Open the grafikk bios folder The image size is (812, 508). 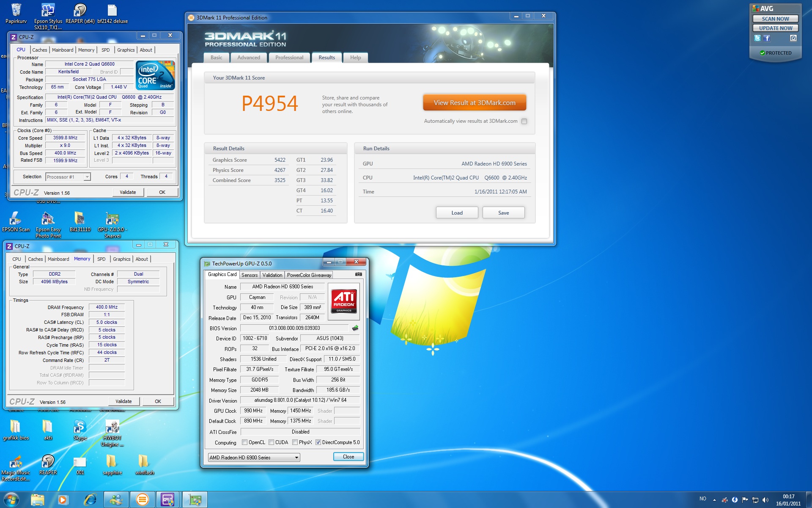(x=16, y=430)
